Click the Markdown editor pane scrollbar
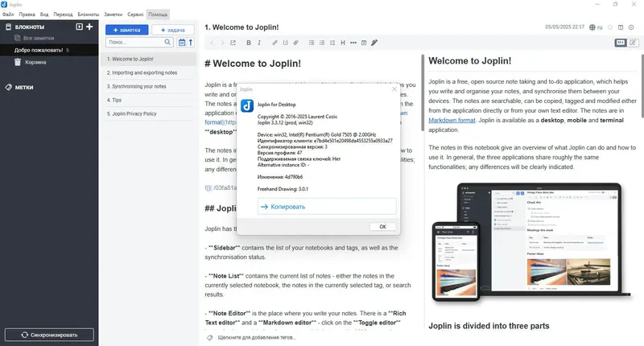Screen dimensions: 644x346 [x=423, y=93]
